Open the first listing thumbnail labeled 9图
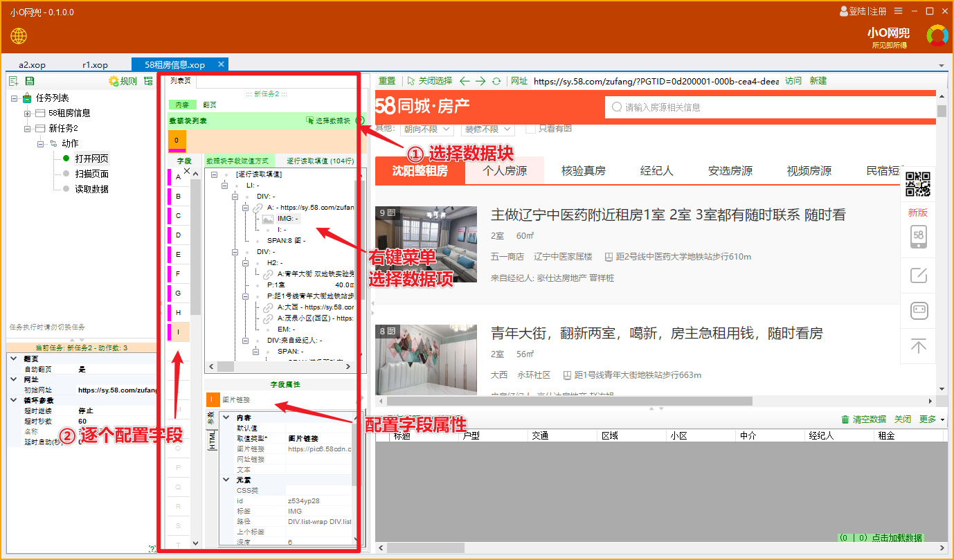Image resolution: width=954 pixels, height=560 pixels. (x=426, y=244)
